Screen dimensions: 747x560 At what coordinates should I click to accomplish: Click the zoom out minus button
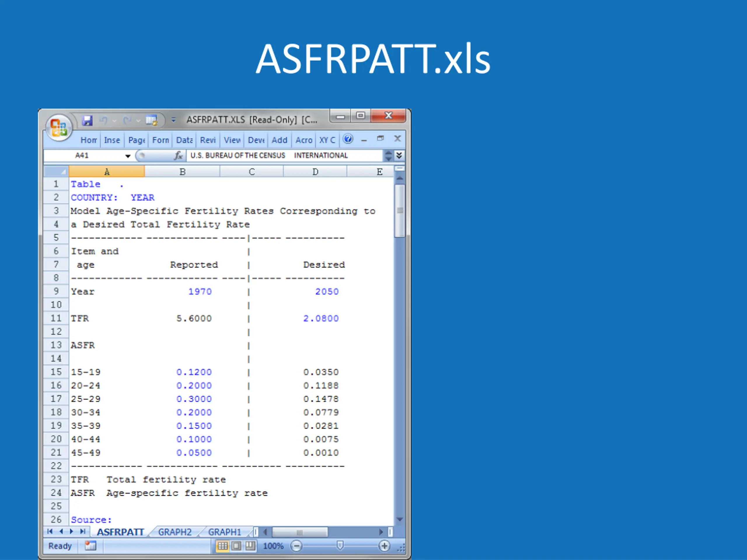click(296, 546)
